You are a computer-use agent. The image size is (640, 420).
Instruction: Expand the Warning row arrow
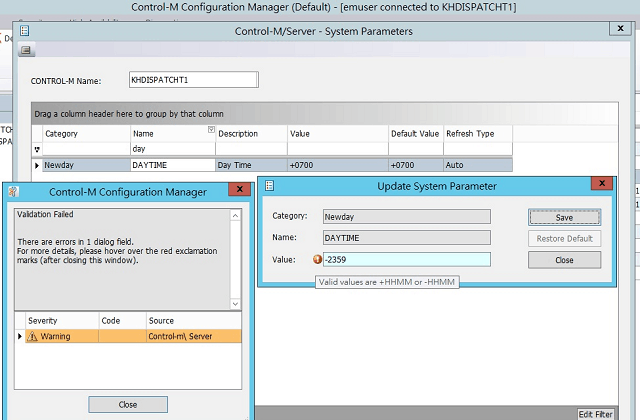point(20,336)
